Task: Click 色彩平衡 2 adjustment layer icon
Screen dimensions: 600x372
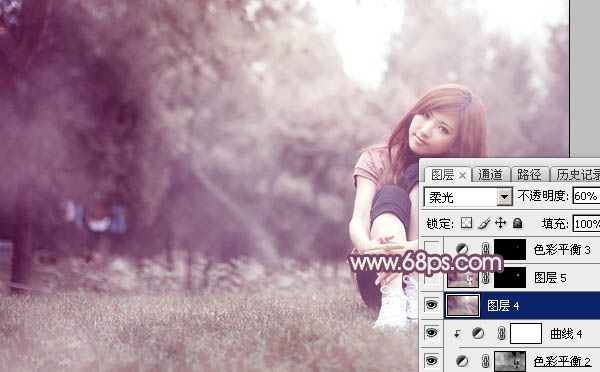Action: pos(462,361)
